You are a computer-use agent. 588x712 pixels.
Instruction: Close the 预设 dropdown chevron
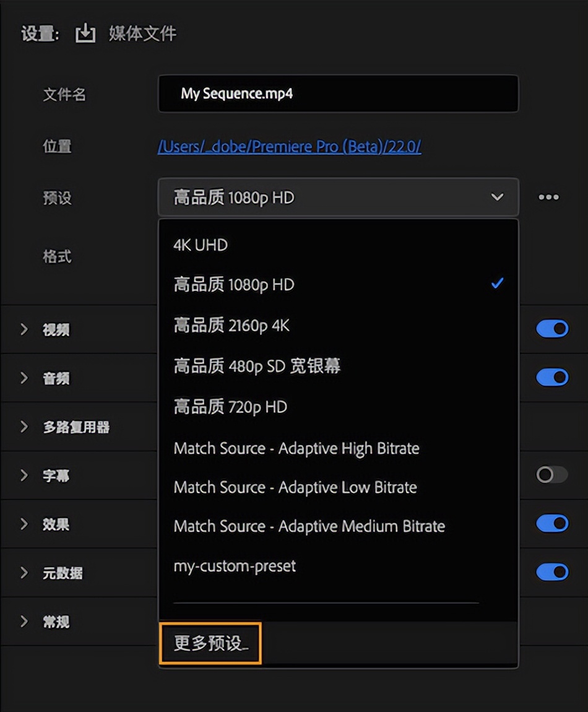(497, 197)
